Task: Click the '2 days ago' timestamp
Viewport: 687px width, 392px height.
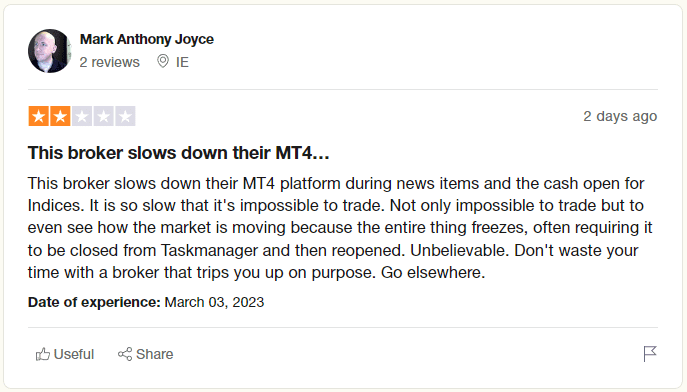Action: click(620, 116)
